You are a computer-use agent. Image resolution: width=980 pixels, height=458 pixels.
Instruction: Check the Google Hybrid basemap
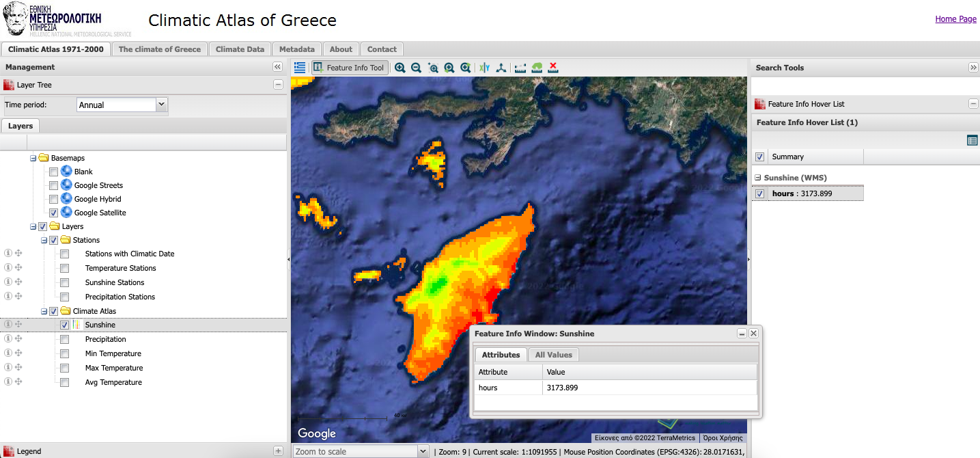click(x=53, y=200)
